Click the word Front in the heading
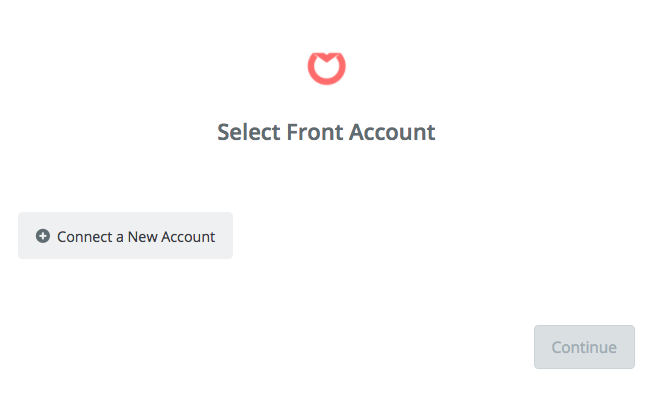 (x=315, y=132)
